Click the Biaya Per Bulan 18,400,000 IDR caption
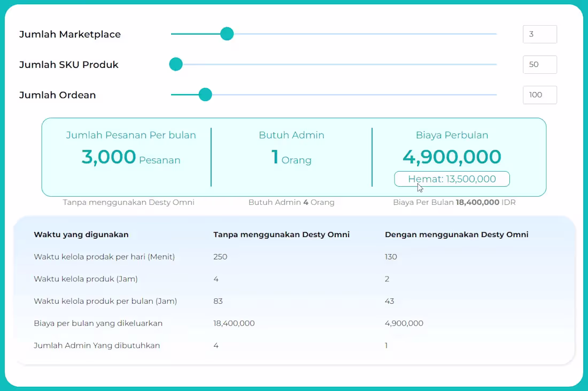 pyautogui.click(x=454, y=202)
